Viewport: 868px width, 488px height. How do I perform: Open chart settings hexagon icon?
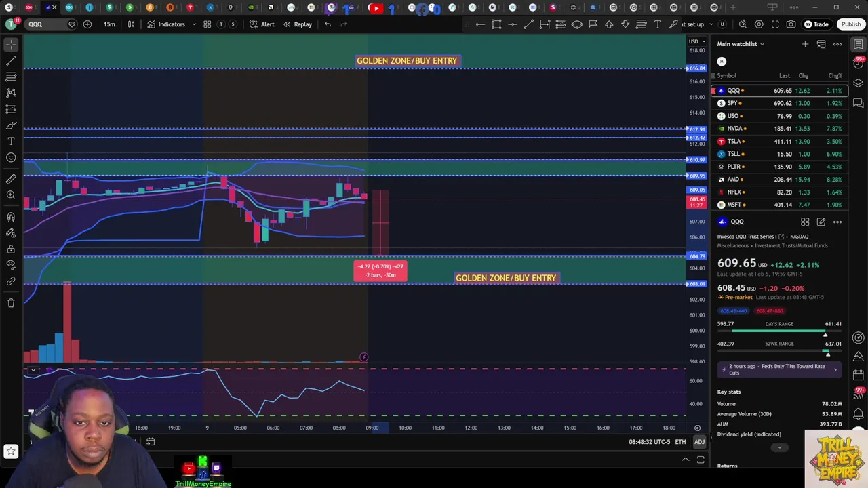[x=759, y=24]
